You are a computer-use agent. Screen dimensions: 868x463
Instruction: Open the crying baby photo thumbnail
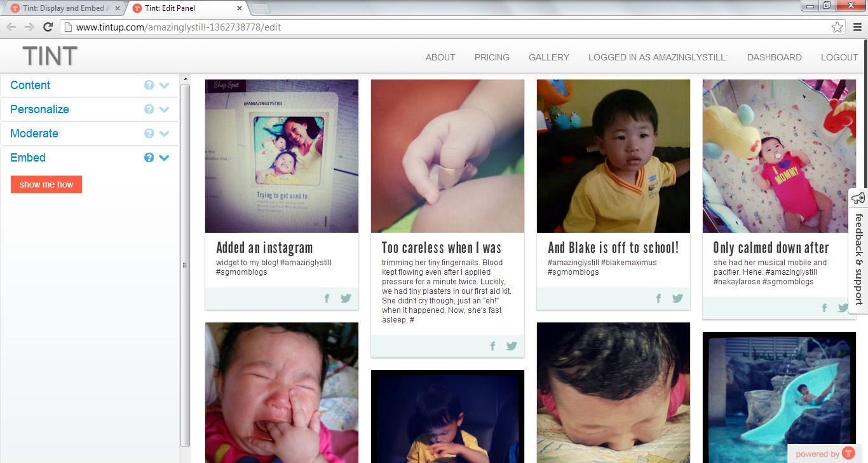tap(281, 392)
